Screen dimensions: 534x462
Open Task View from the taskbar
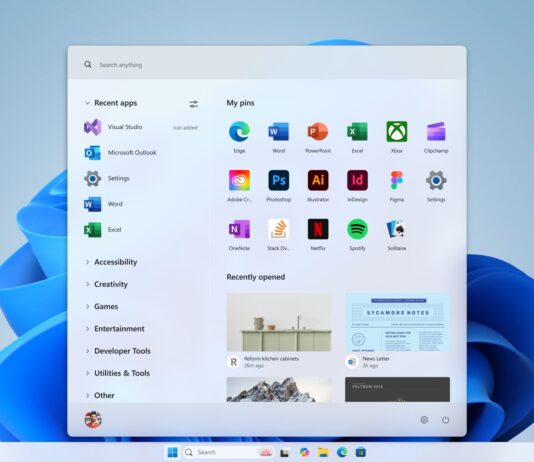284,452
